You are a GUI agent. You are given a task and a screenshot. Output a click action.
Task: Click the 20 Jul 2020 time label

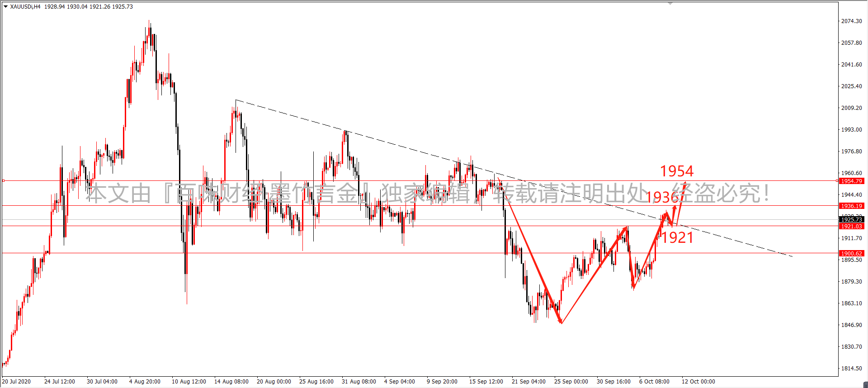click(17, 382)
